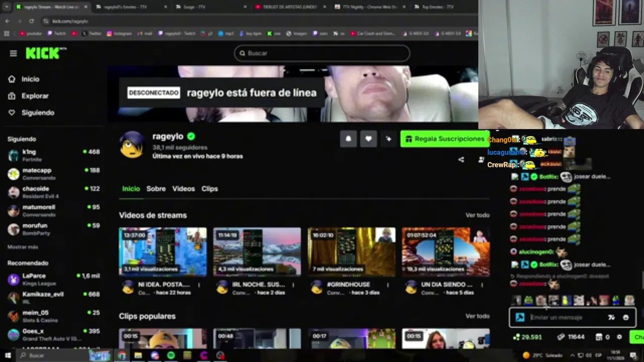Open the Kick hamburger menu
644x362 pixels.
(13, 53)
